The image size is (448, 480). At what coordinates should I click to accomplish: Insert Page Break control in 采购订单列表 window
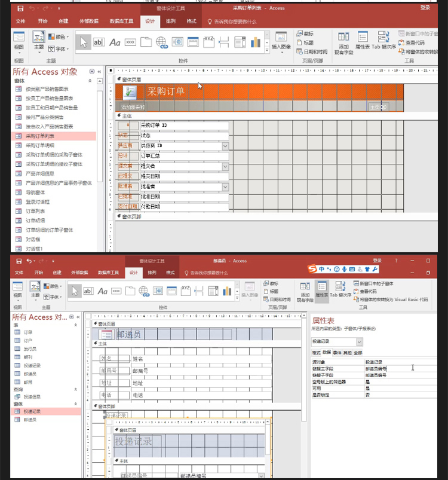[224, 42]
